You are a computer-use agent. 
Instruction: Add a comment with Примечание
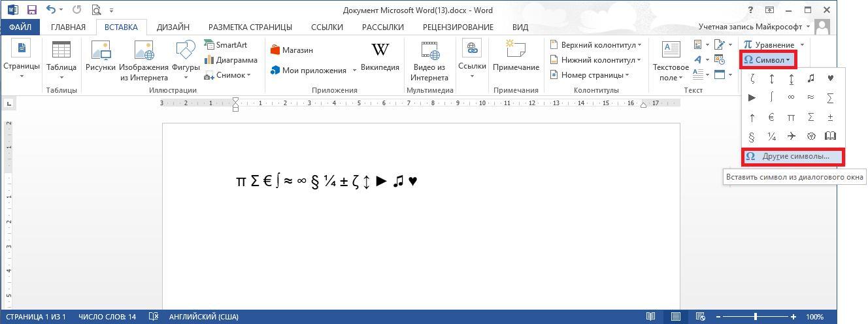click(x=516, y=57)
